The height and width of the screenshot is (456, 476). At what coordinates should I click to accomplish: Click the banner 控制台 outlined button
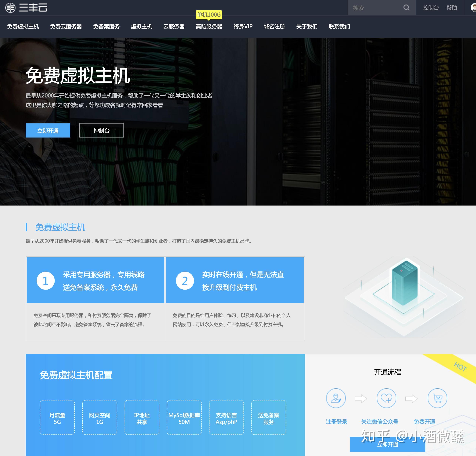point(102,131)
